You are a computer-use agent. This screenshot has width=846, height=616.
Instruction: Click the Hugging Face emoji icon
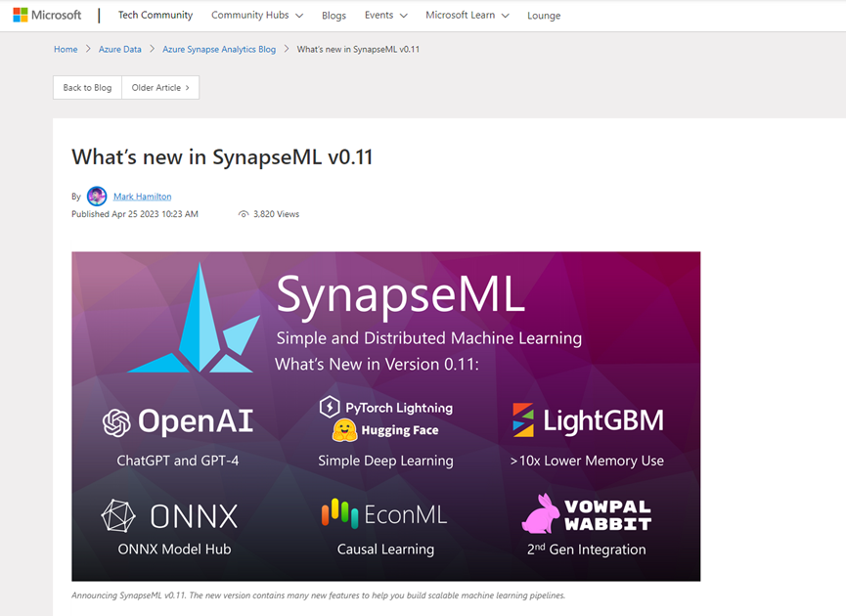click(345, 430)
